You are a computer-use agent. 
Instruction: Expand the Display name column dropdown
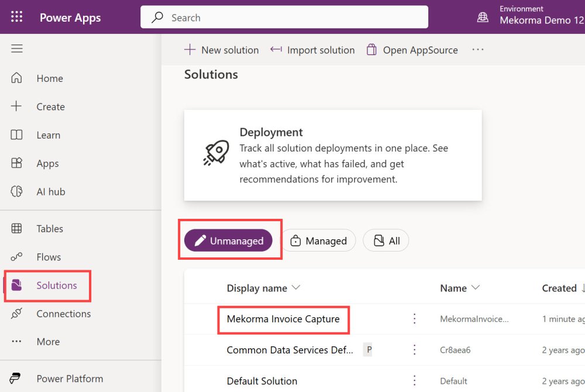click(296, 288)
